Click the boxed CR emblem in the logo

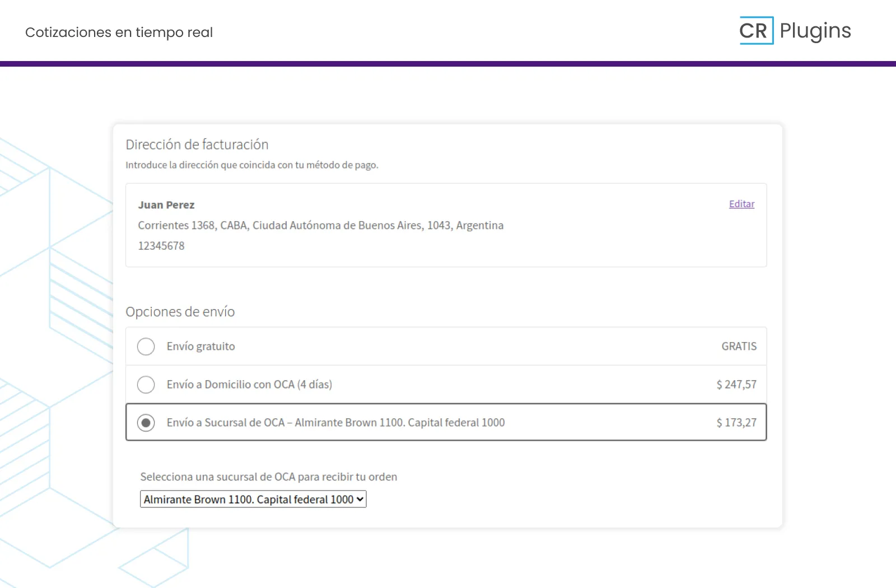(755, 31)
